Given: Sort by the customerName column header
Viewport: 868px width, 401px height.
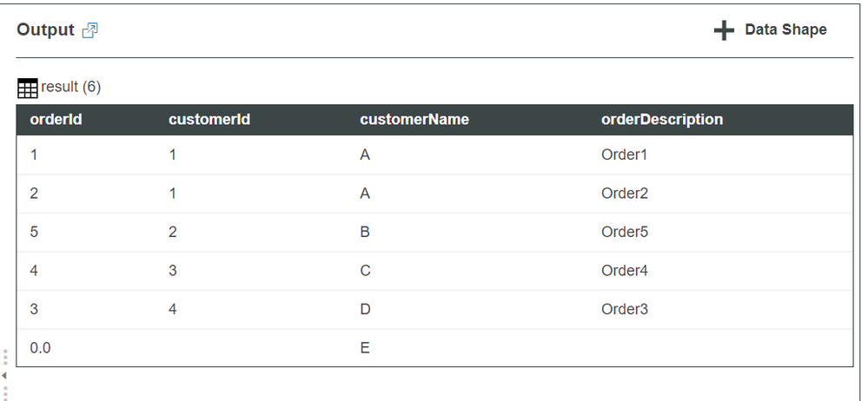Looking at the screenshot, I should tap(414, 119).
